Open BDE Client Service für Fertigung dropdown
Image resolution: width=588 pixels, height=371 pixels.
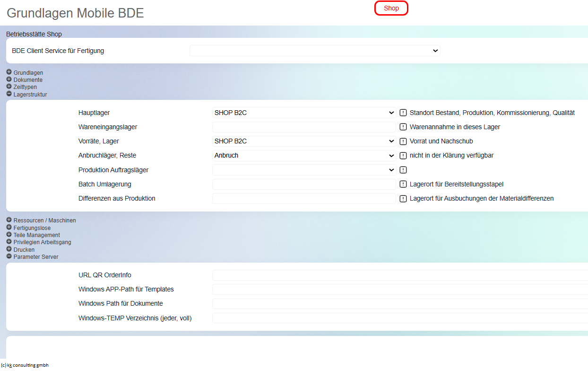pyautogui.click(x=315, y=51)
